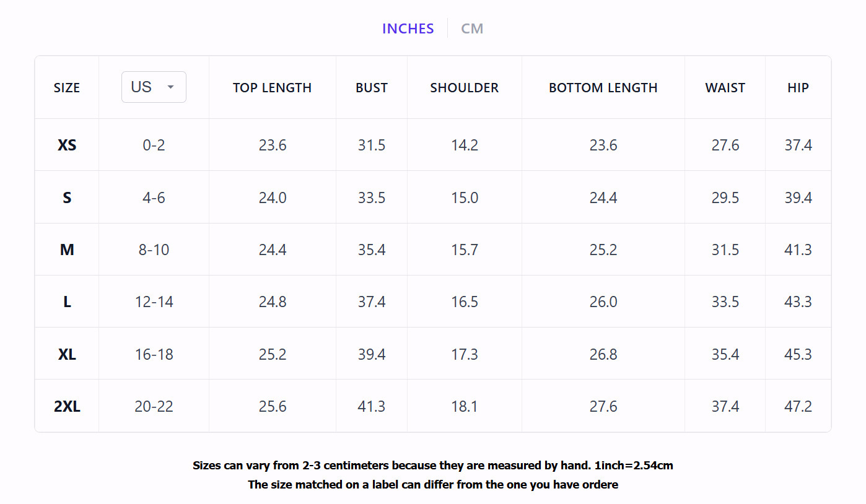This screenshot has height=504, width=866.
Task: Select the 2XL size label
Action: (x=67, y=406)
